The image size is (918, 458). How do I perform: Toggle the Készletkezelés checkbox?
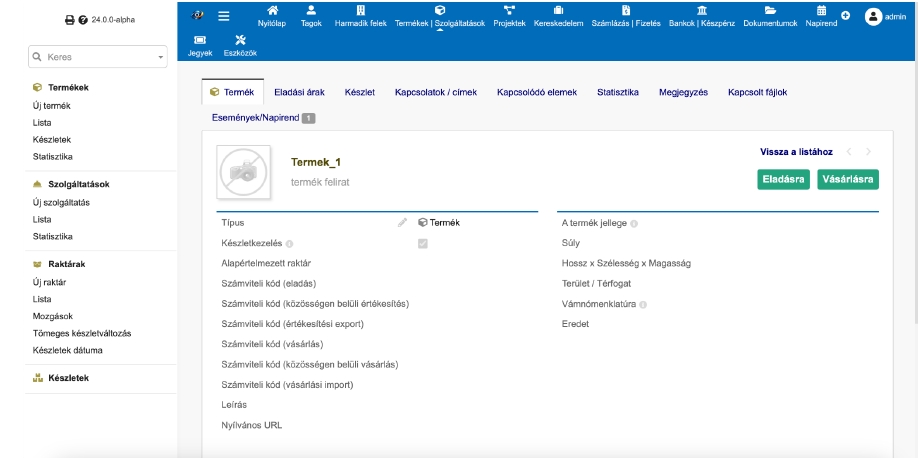point(423,243)
